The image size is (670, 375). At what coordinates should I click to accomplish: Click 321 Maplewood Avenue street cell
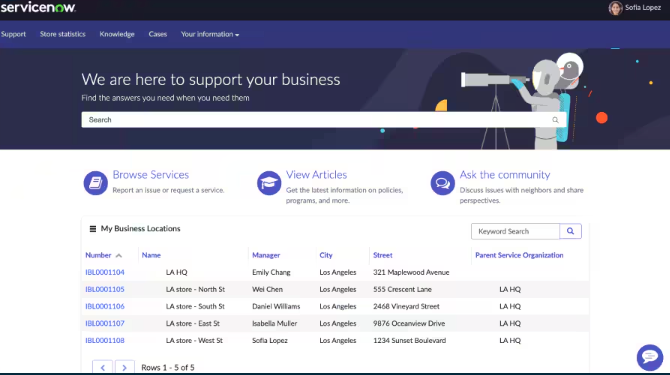pyautogui.click(x=411, y=272)
